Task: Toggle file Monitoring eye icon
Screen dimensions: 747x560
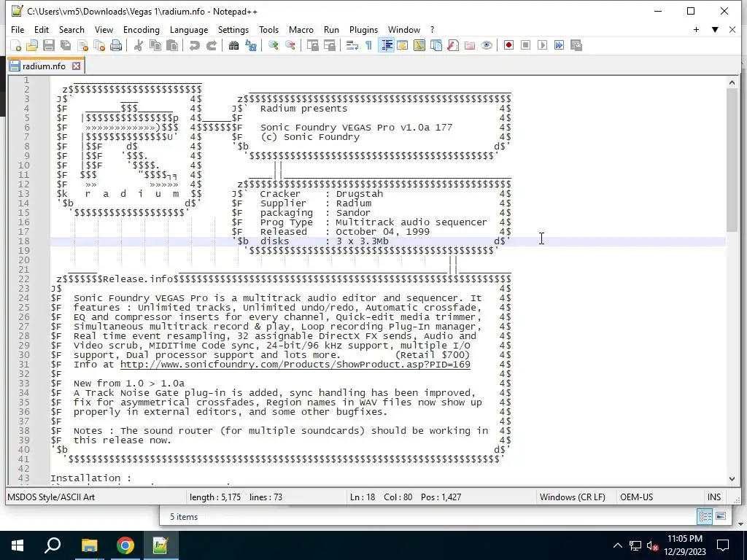Action: 487,45
